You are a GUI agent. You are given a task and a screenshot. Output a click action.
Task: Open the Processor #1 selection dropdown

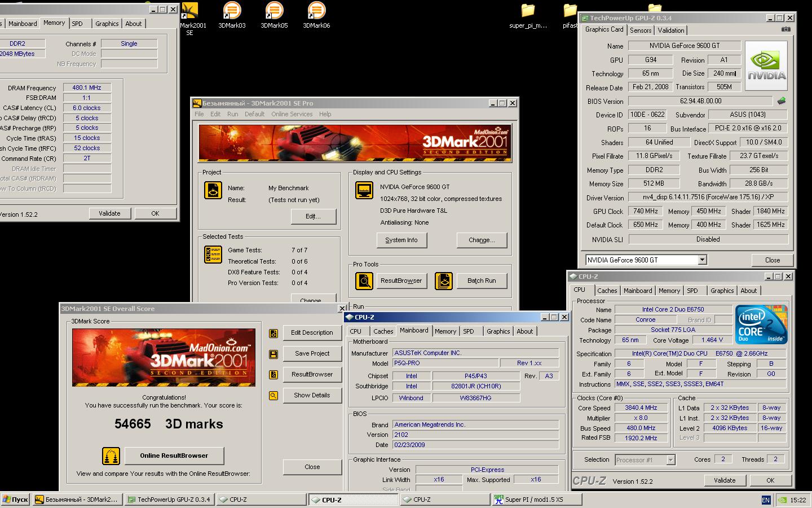point(670,460)
